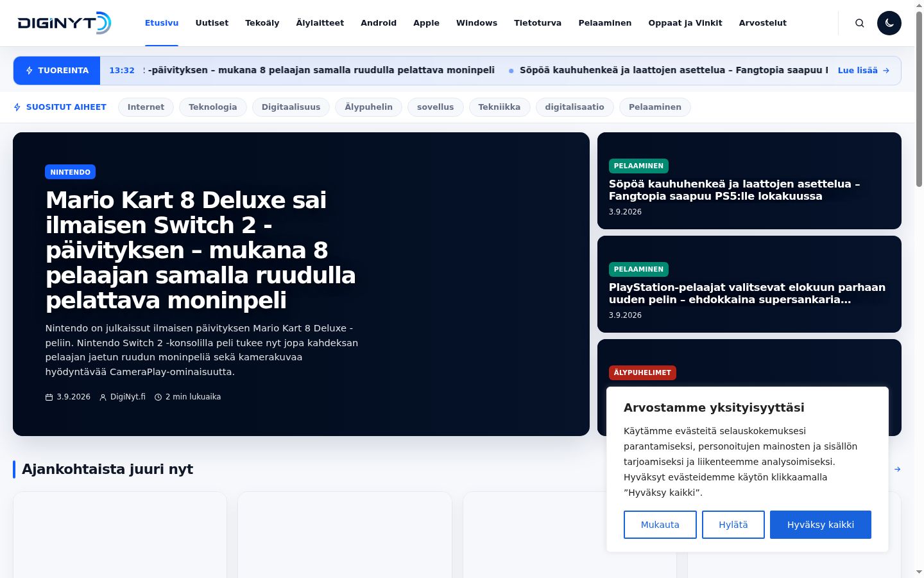Click the DigiNyt.fi author name
This screenshot has height=578, width=924.
(128, 397)
